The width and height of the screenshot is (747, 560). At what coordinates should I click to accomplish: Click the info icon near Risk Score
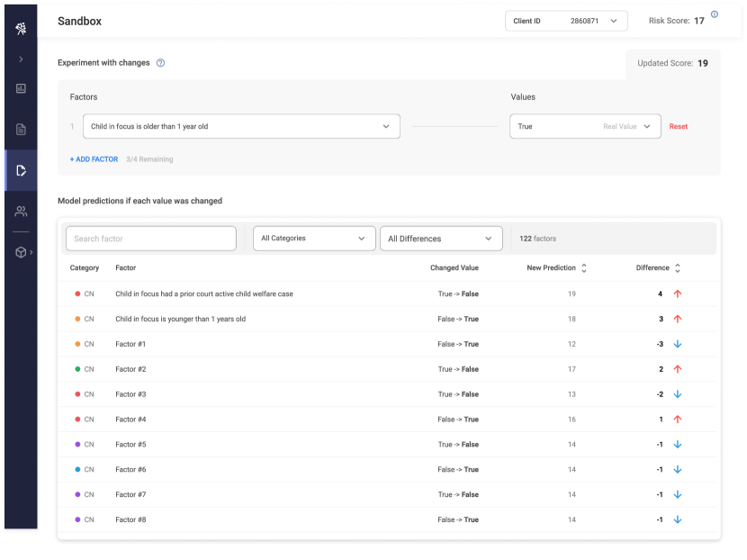coord(715,14)
